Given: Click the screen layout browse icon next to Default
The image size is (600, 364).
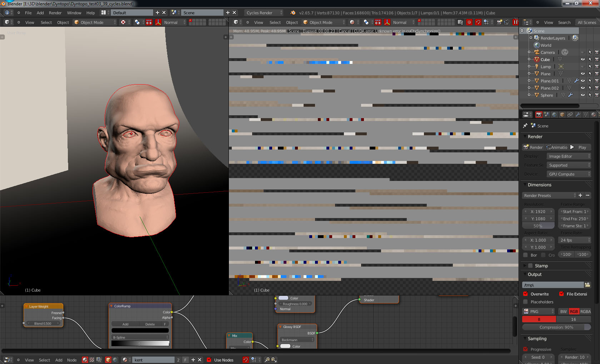Looking at the screenshot, I should tap(104, 12).
